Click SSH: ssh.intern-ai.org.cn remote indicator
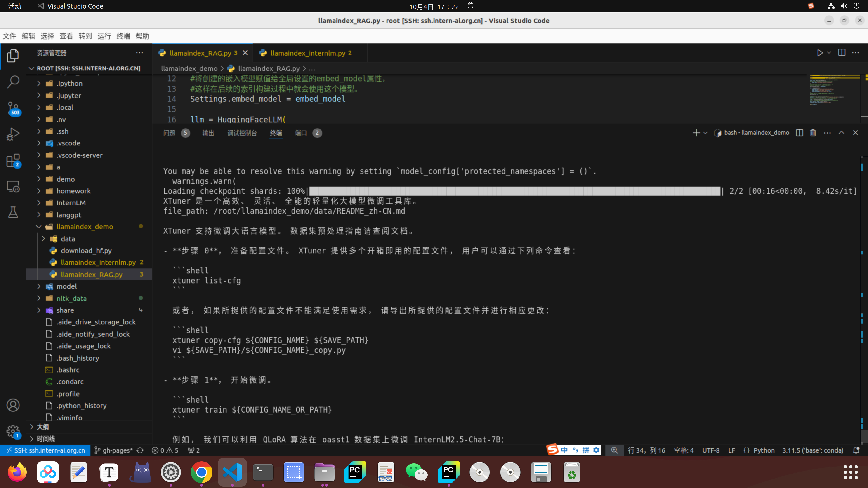 [x=45, y=450]
